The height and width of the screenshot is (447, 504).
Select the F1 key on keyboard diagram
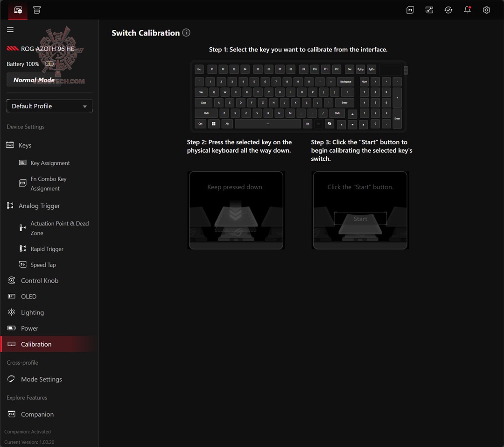(212, 69)
